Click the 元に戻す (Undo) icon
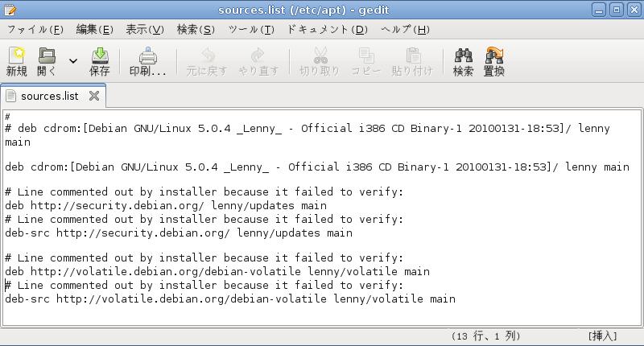The image size is (644, 346). (207, 56)
